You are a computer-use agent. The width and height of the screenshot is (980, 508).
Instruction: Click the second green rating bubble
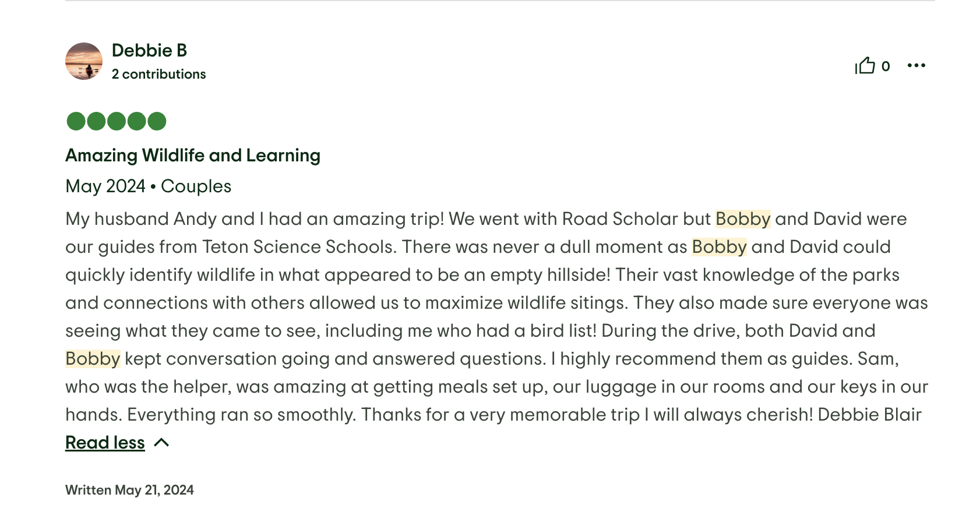click(x=96, y=121)
